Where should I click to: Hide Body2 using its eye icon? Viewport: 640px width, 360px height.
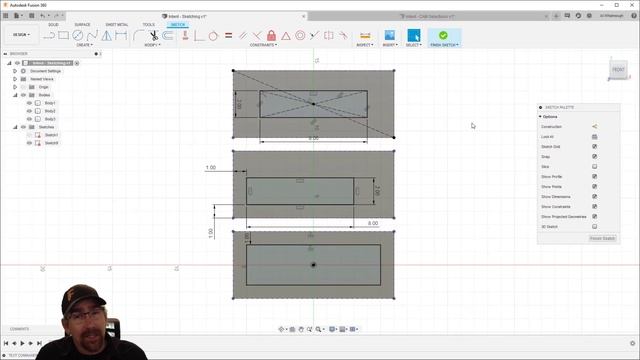tap(29, 111)
